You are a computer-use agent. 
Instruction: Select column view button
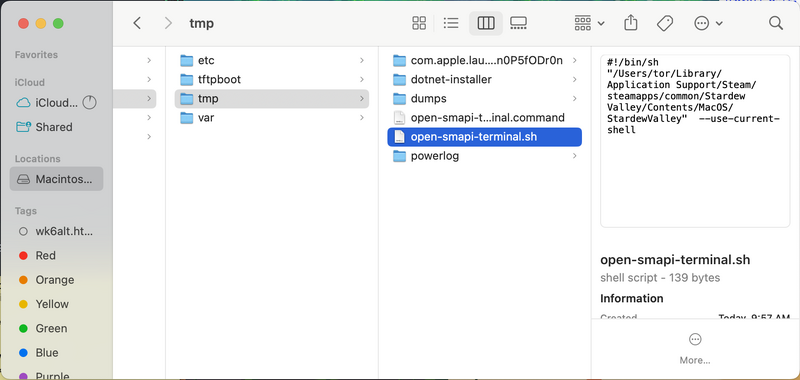pos(485,23)
